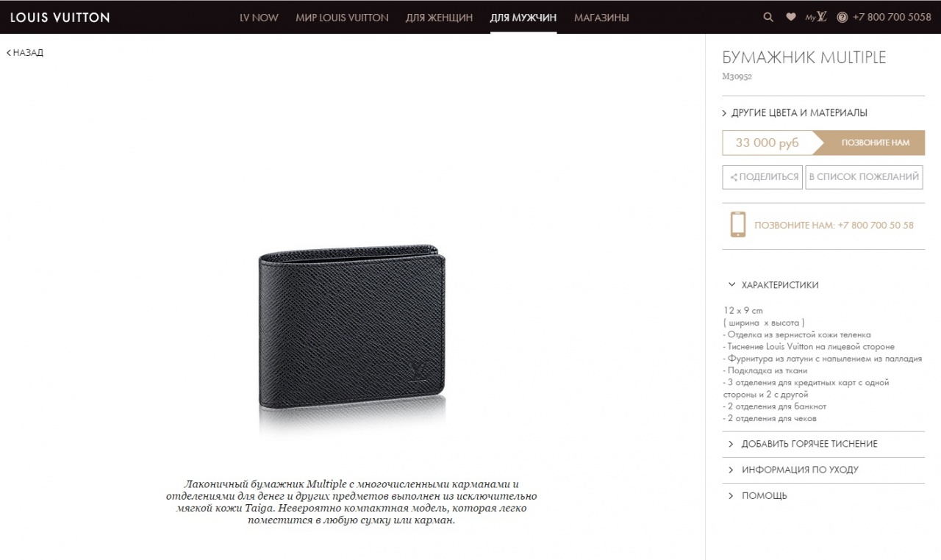Click the round client service icon in the header
The image size is (941, 560).
click(842, 17)
